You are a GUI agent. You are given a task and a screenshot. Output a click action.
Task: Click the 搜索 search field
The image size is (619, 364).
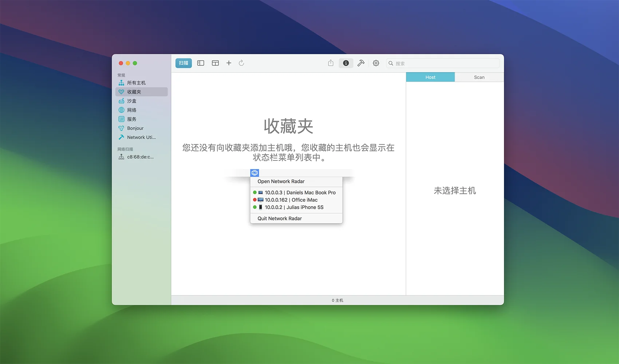click(443, 63)
